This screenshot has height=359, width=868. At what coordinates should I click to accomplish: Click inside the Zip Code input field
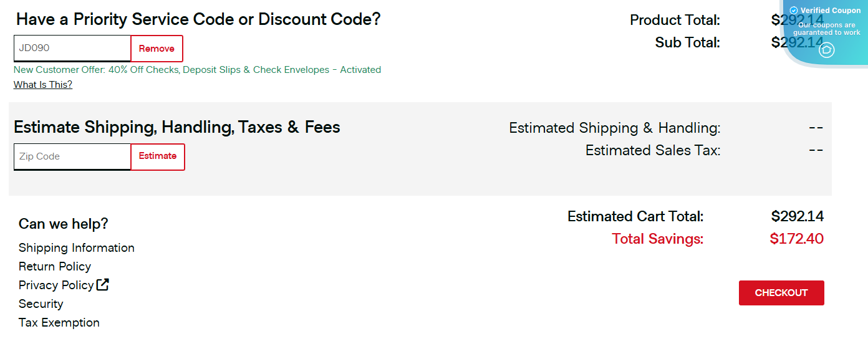click(72, 156)
